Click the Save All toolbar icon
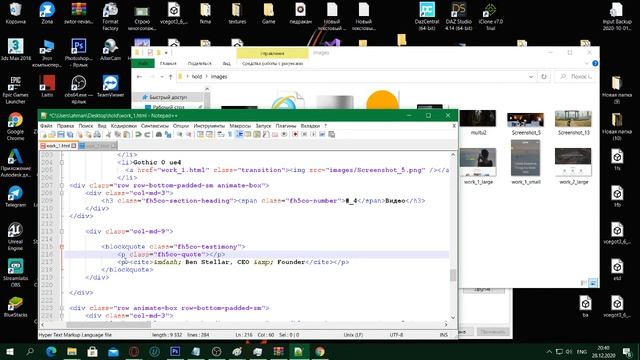The image size is (640, 360). point(70,134)
